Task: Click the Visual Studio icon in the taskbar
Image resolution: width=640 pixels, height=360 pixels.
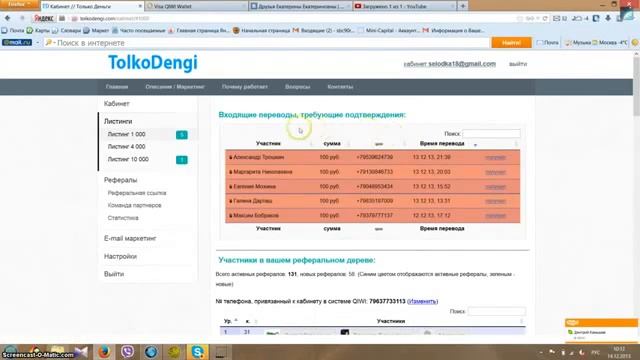Action: point(81,351)
